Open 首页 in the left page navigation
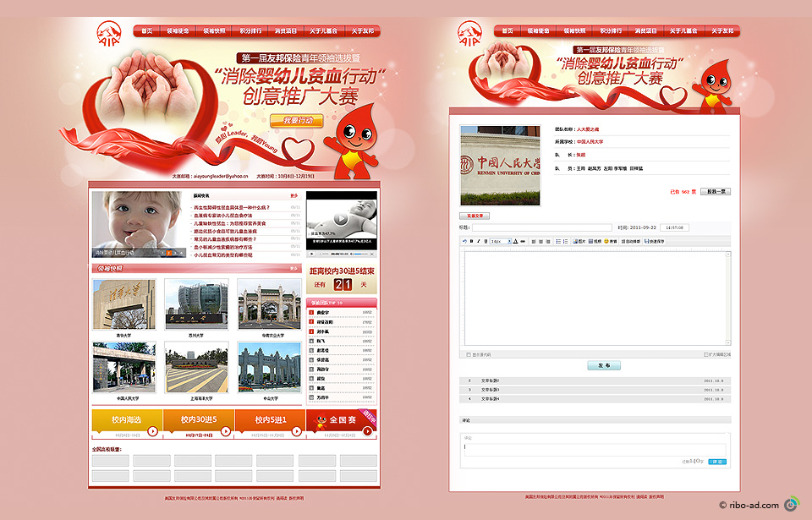 147,31
